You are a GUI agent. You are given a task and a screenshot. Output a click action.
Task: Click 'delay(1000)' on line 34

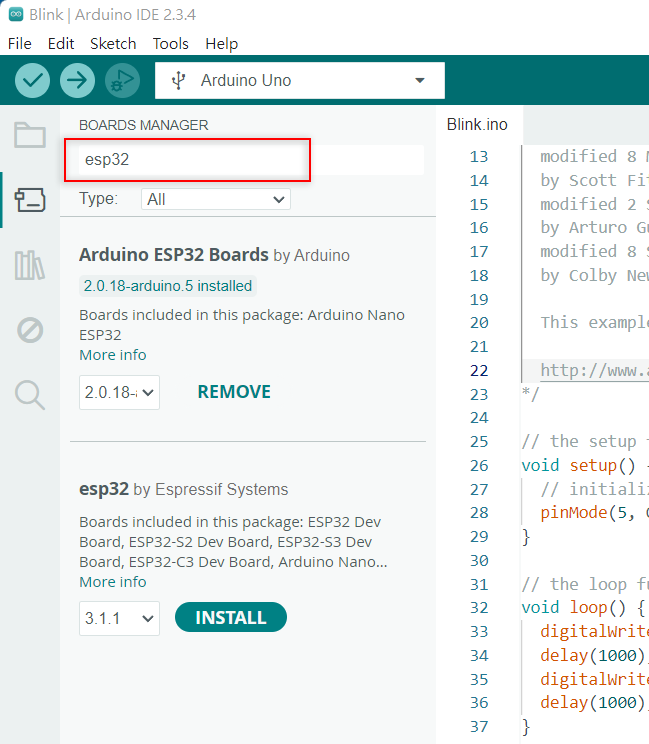pyautogui.click(x=593, y=655)
